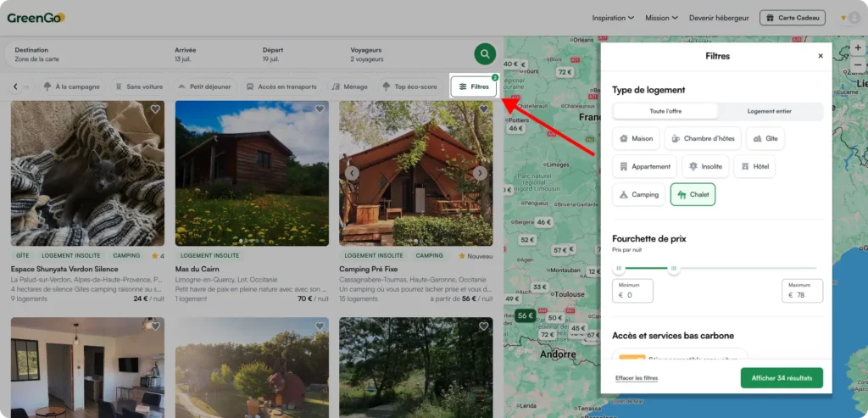
Task: Toggle the Maison housing type filter
Action: click(636, 138)
